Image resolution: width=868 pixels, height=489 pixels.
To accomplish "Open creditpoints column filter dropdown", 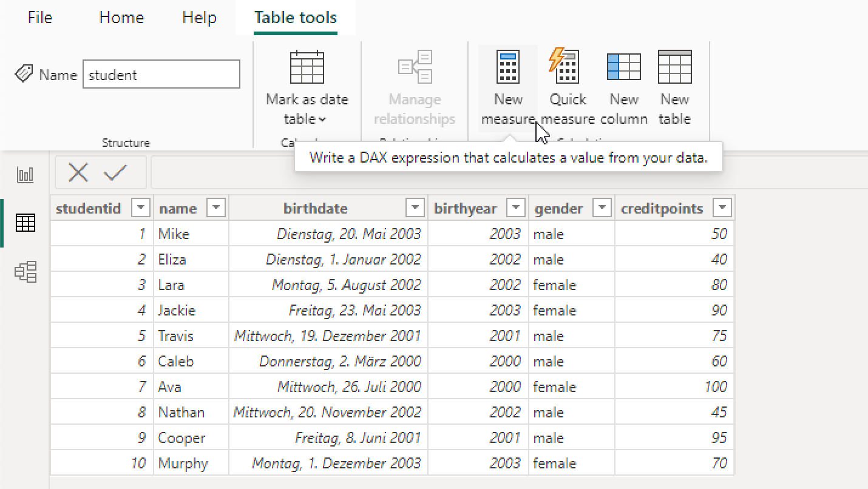I will point(722,208).
